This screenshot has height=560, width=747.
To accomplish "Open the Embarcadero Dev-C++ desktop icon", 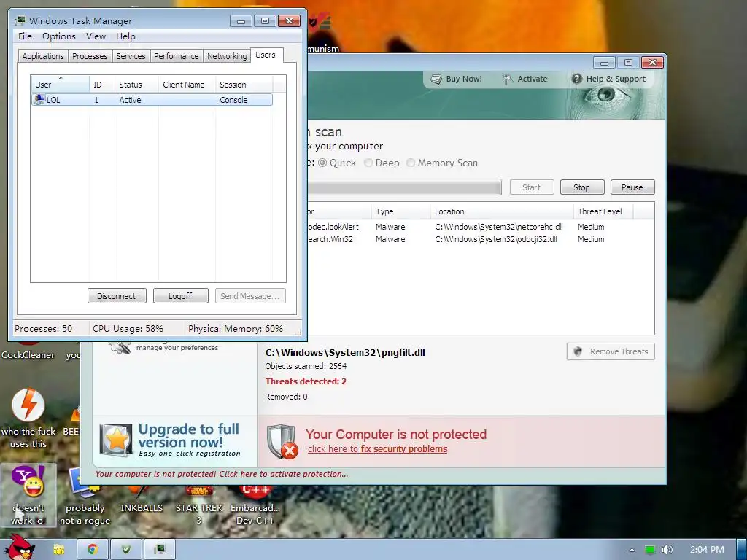I will [x=255, y=505].
